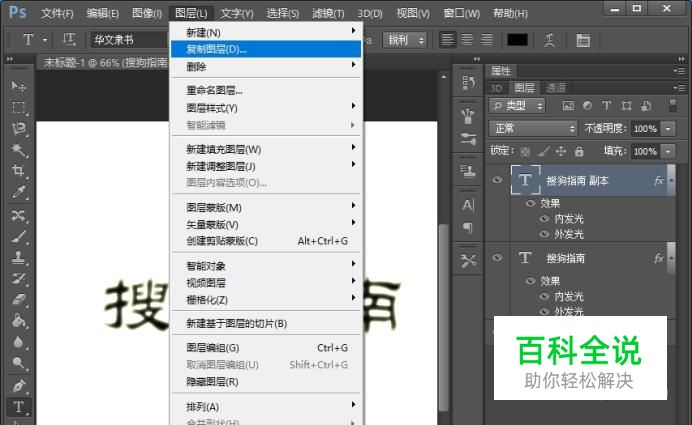Select the Eraser tool
Viewport: 692px width, 425px height.
(x=18, y=300)
